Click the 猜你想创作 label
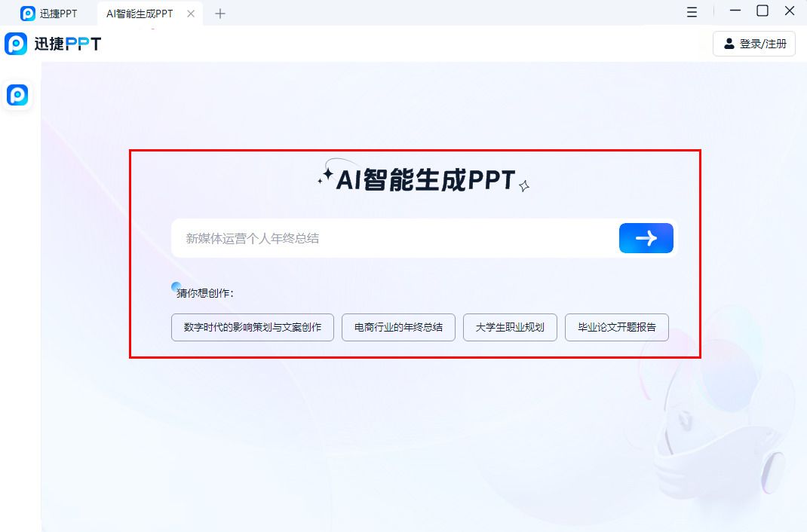 (x=205, y=293)
